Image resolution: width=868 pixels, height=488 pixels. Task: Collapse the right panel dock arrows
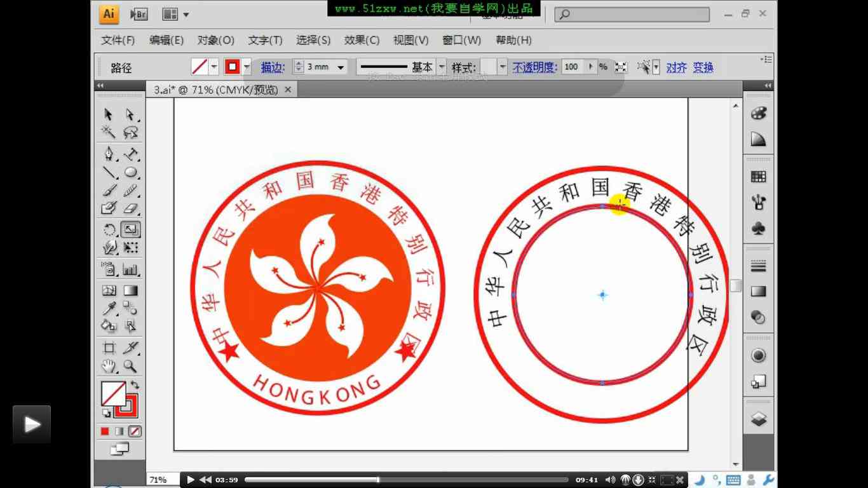click(768, 86)
